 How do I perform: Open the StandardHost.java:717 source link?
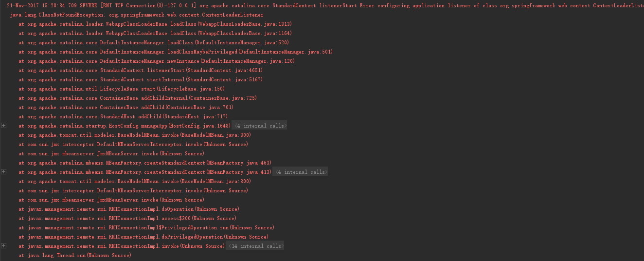click(195, 116)
